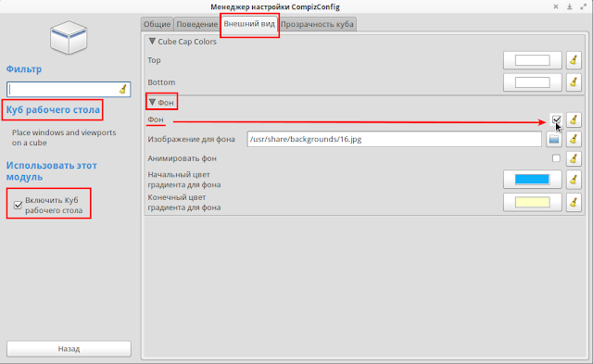Click the Начальный цвет градиента label
Viewport: 593px width, 364px height.
184,180
